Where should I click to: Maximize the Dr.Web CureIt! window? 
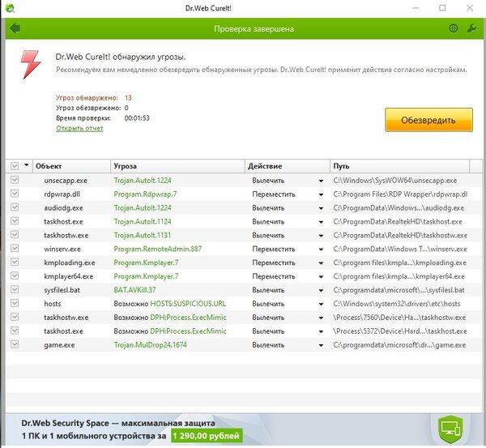442,8
